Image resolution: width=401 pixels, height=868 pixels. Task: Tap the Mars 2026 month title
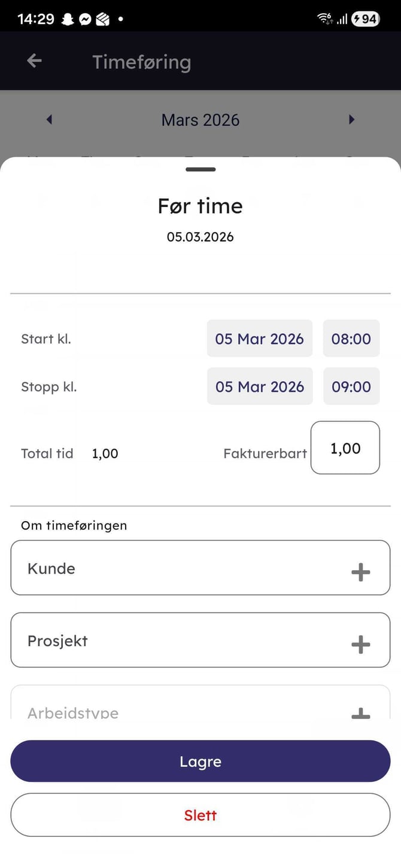[200, 120]
